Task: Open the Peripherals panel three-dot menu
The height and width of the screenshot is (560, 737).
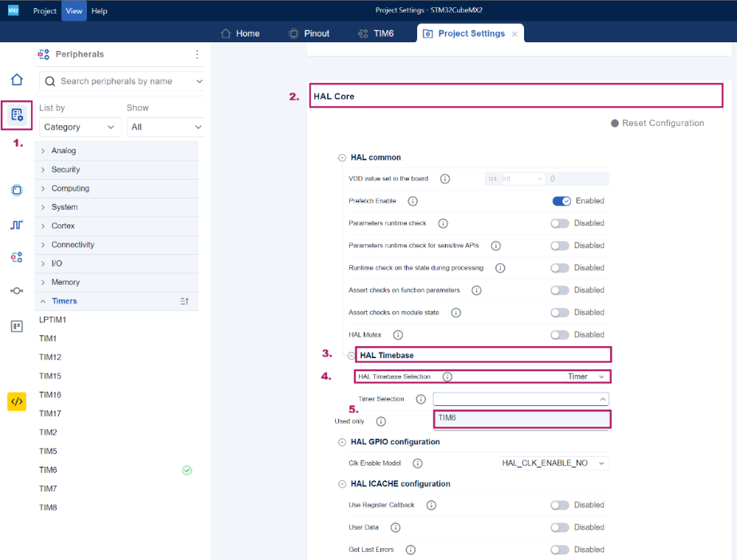Action: coord(197,54)
